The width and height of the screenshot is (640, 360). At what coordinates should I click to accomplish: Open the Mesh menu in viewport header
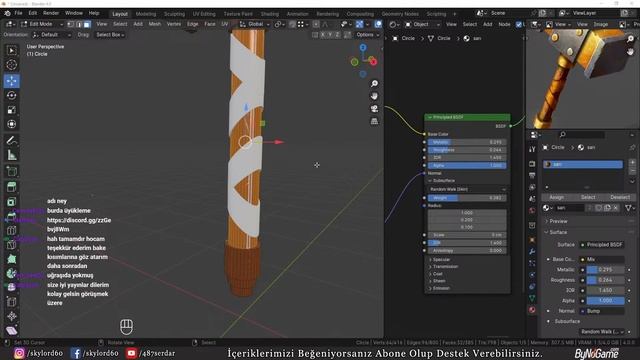[x=155, y=24]
